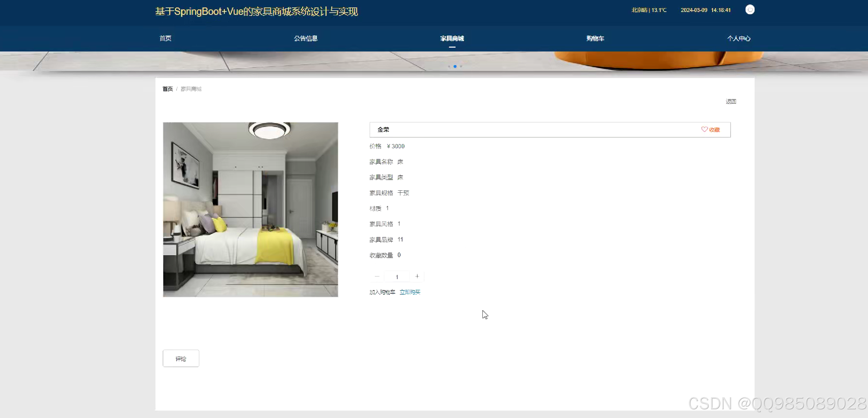Image resolution: width=868 pixels, height=418 pixels.
Task: Select the first carousel indicator dot
Action: click(x=449, y=66)
